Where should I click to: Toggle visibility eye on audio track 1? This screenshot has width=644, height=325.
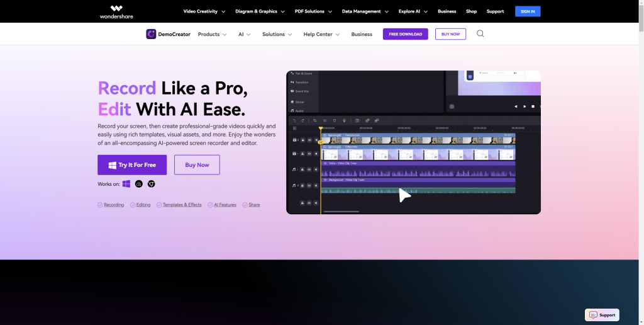(x=309, y=169)
